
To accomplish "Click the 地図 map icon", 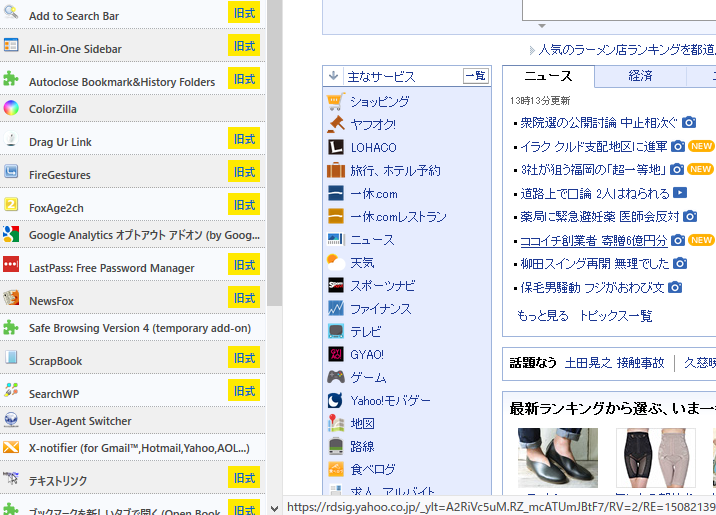I will [x=336, y=423].
